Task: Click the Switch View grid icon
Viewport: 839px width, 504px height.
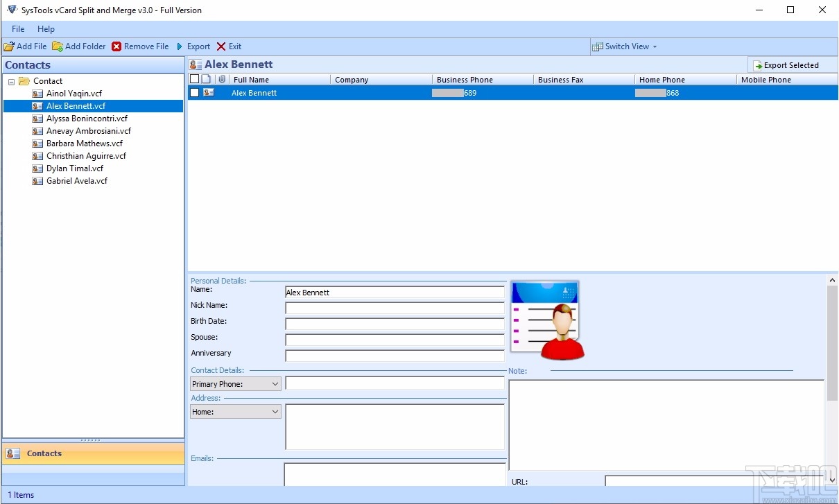Action: tap(598, 46)
